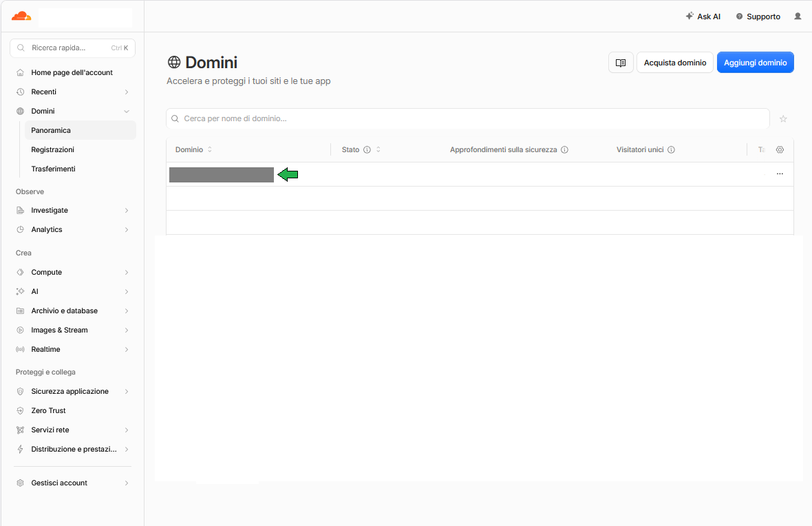Image resolution: width=812 pixels, height=526 pixels.
Task: Open the Supporto menu
Action: tap(758, 17)
